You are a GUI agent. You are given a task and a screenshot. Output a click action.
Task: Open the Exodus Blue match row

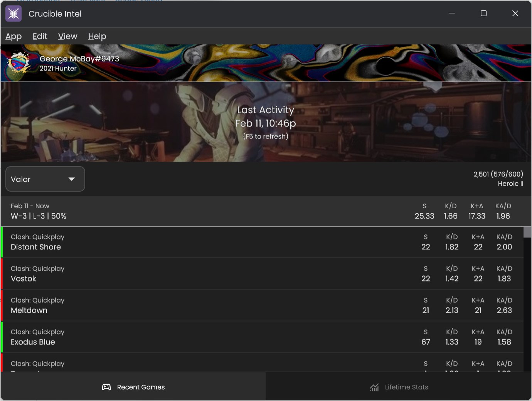coord(262,337)
